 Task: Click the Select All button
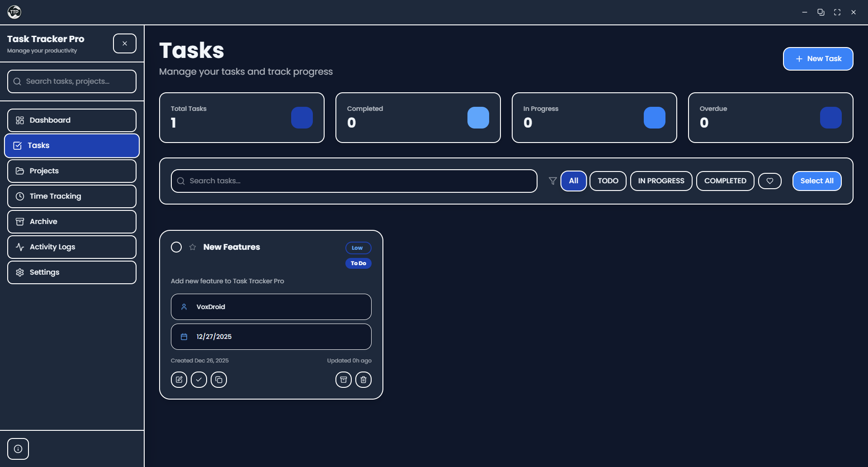click(x=816, y=181)
